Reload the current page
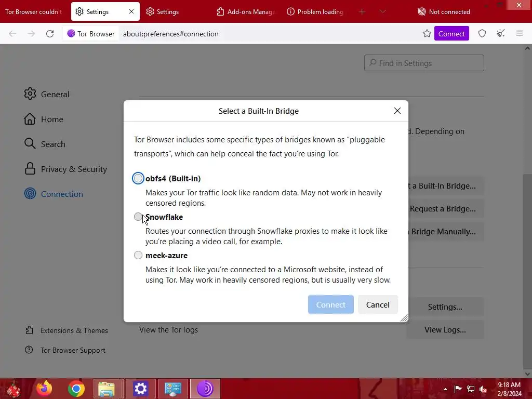 pyautogui.click(x=50, y=34)
